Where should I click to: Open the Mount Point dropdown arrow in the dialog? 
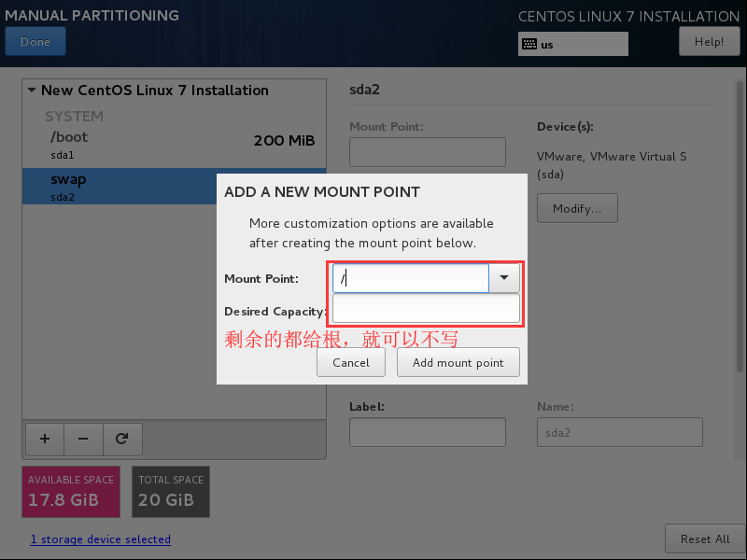coord(504,278)
